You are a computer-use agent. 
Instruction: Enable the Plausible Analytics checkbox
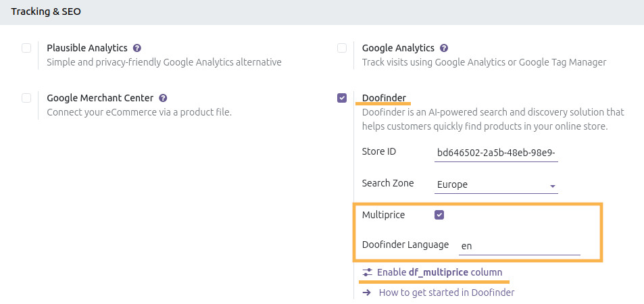26,48
